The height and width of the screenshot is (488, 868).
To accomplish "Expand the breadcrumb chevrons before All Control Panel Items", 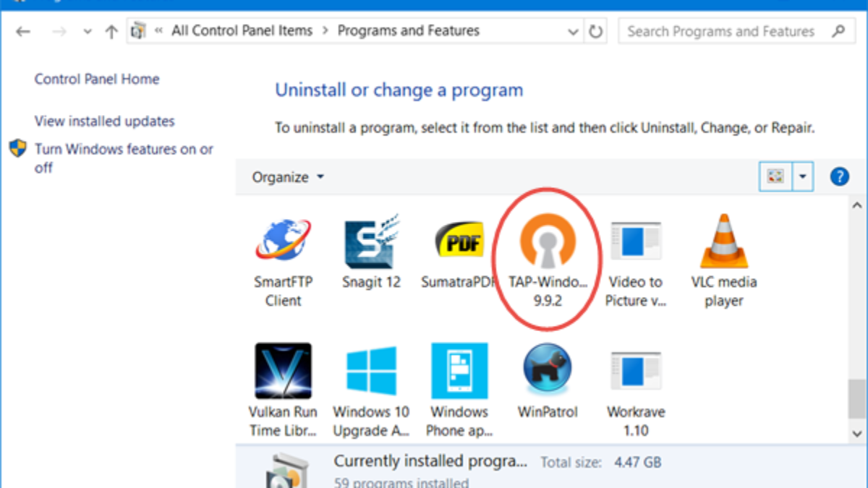I will coord(158,31).
